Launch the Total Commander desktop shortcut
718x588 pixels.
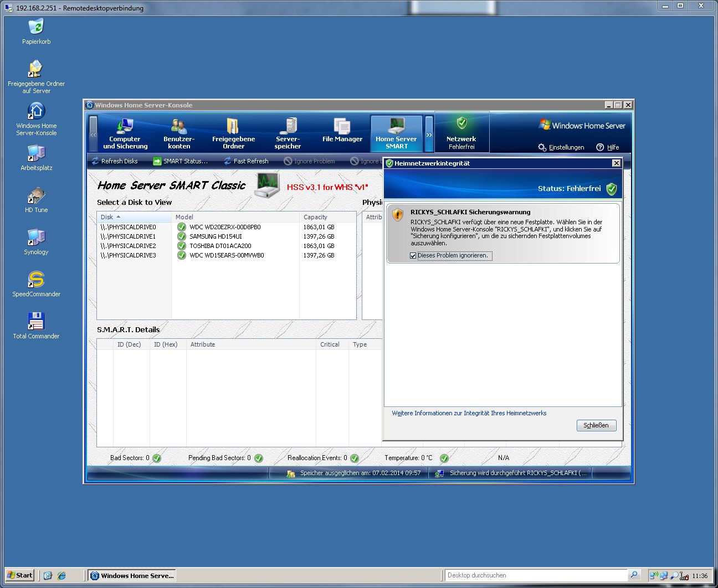point(36,326)
